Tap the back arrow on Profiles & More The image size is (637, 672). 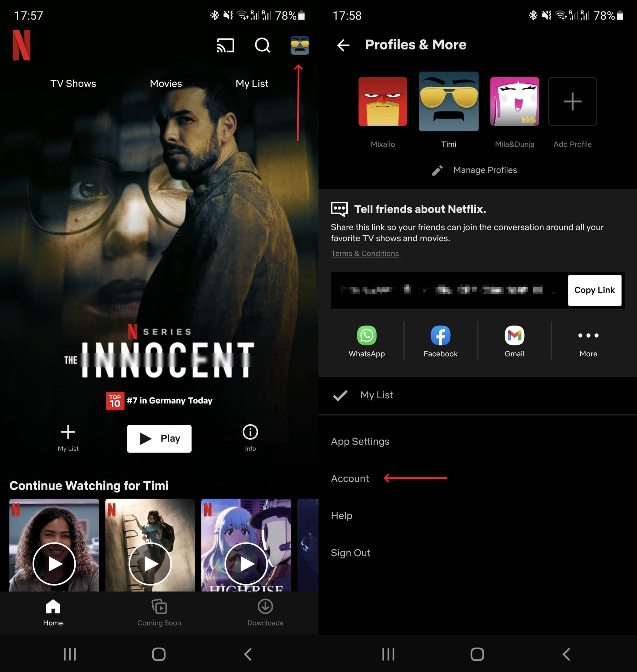pos(344,45)
